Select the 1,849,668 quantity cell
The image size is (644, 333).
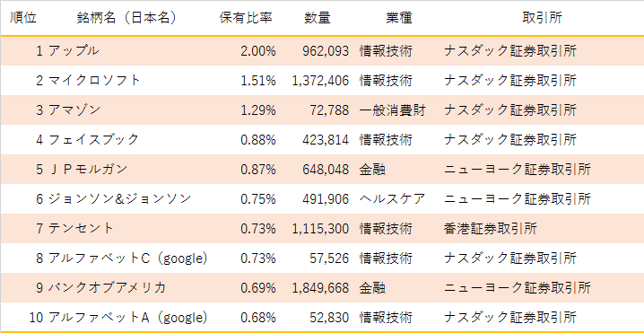320,288
